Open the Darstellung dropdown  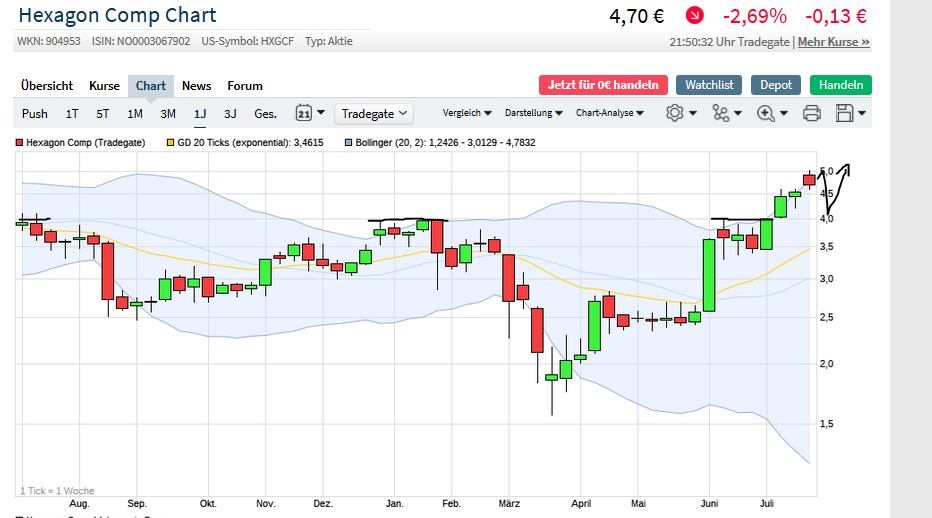[534, 113]
